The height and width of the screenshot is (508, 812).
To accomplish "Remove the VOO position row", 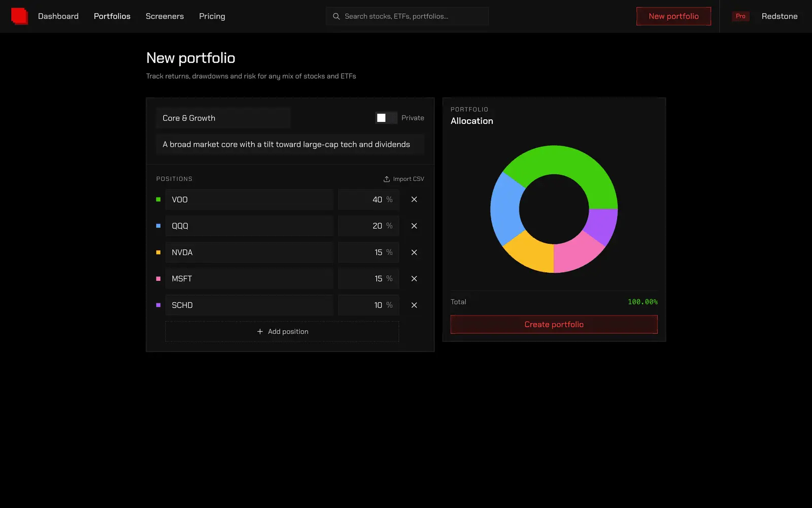I will tap(414, 200).
